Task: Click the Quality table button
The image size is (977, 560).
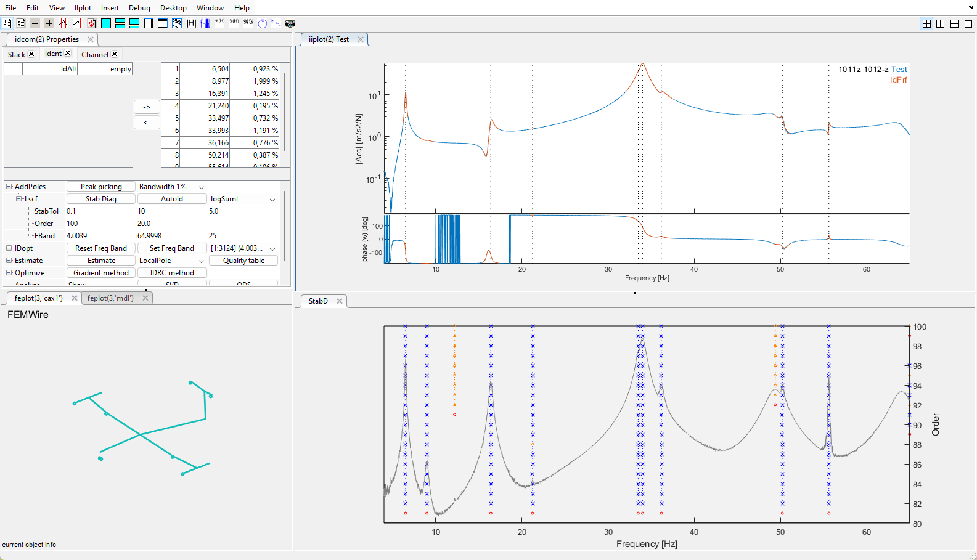Action: pyautogui.click(x=243, y=261)
